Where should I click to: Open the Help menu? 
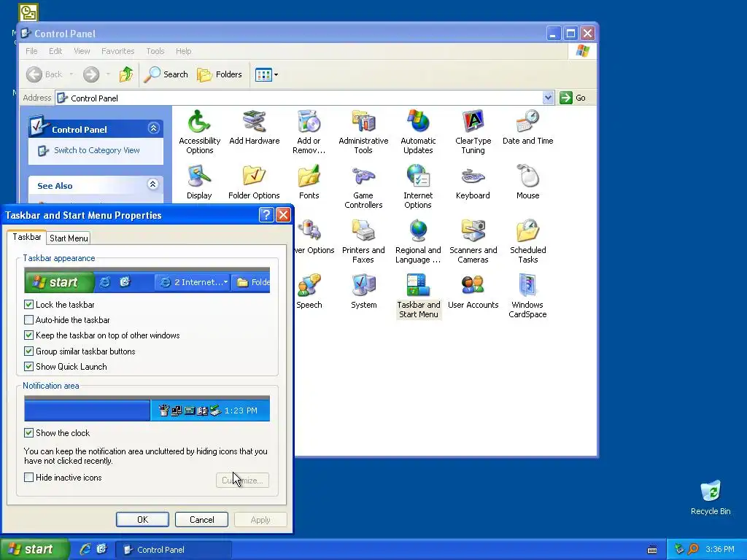(x=183, y=51)
